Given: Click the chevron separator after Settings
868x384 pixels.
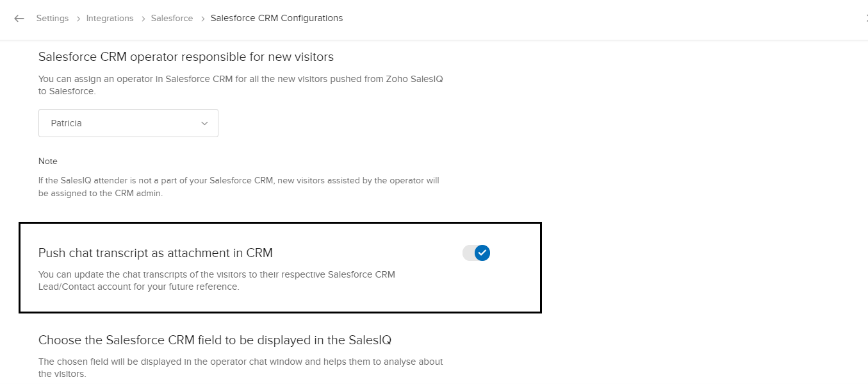Looking at the screenshot, I should 78,19.
